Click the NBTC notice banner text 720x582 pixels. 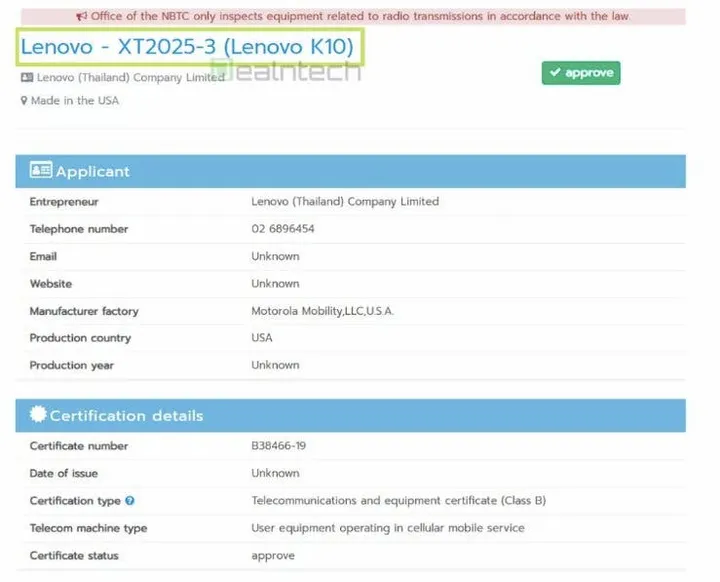pyautogui.click(x=360, y=17)
